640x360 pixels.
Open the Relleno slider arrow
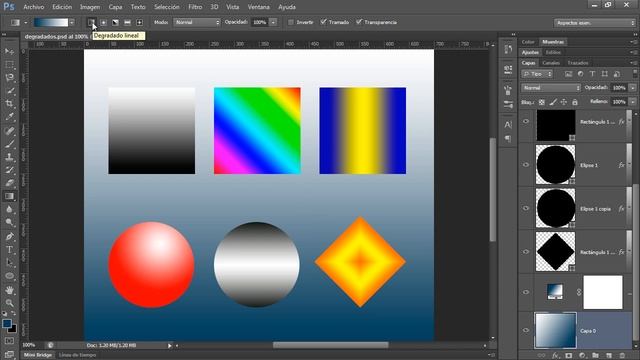632,102
